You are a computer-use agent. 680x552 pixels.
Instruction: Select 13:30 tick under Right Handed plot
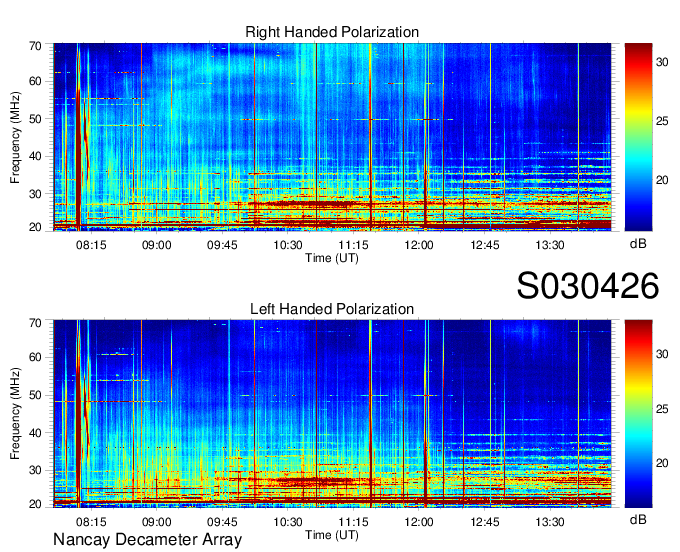(x=550, y=245)
